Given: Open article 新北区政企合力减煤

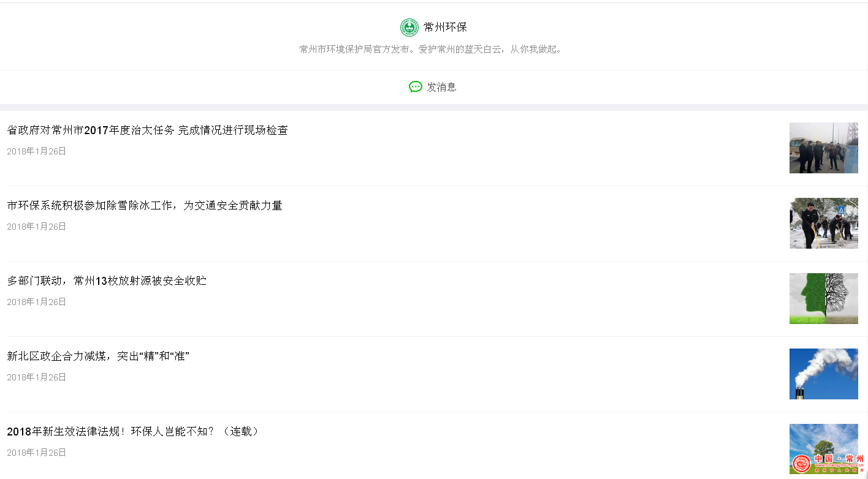Looking at the screenshot, I should [98, 356].
